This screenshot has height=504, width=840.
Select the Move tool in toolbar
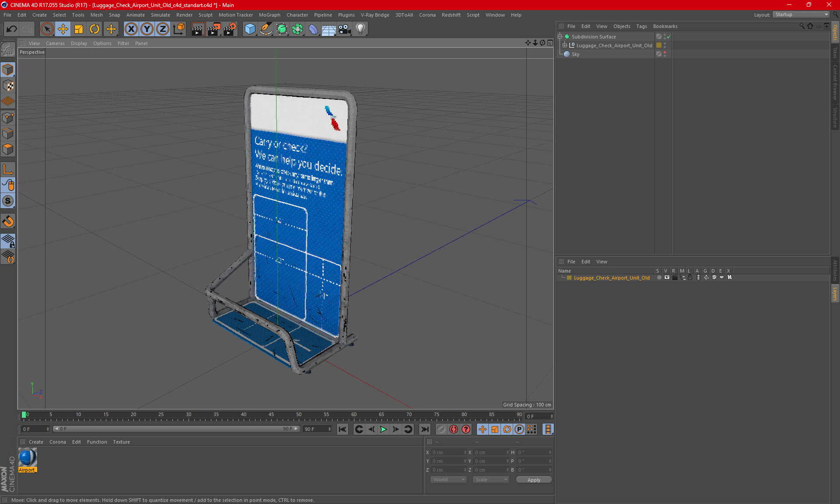63,29
